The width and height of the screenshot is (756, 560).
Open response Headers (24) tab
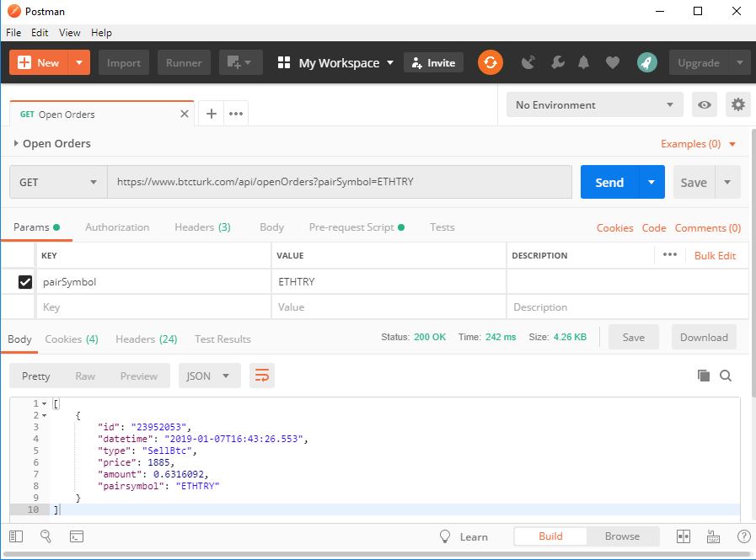pos(146,339)
